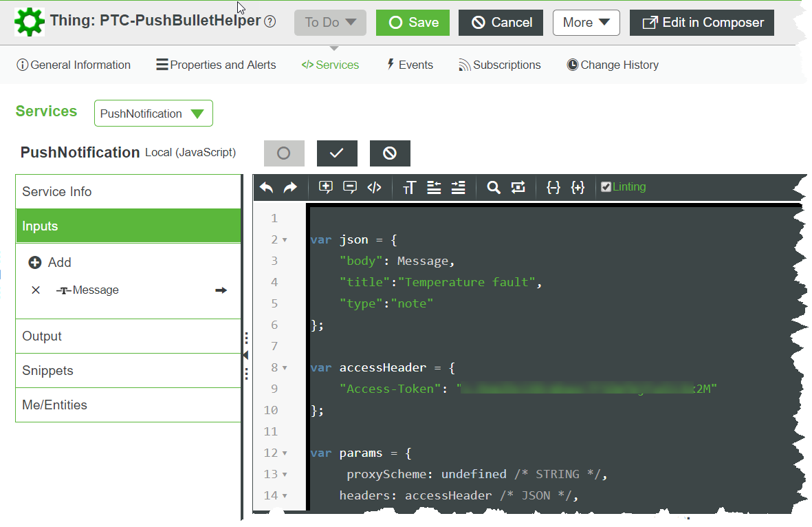Click the undo arrow in editor toolbar
The image size is (812, 527).
tap(266, 188)
